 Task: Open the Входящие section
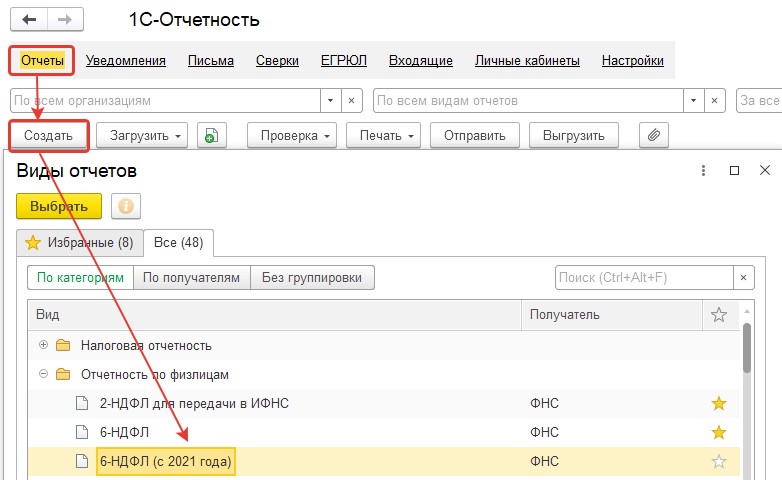point(421,60)
